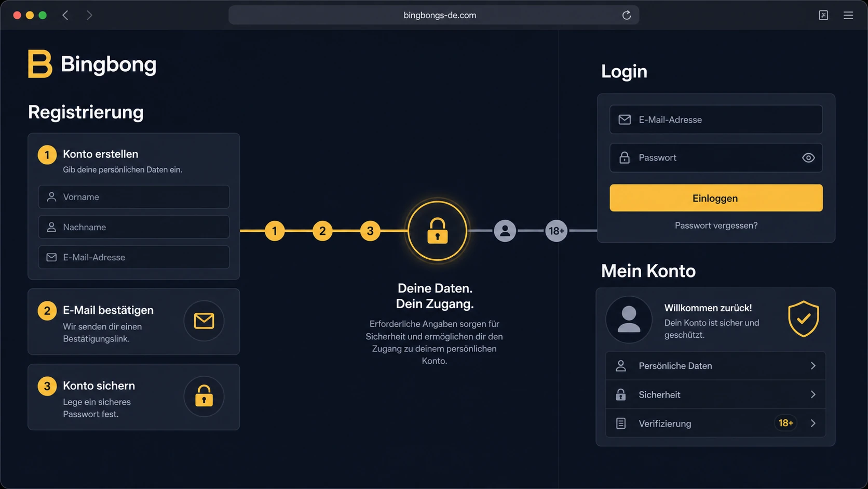Select step 2 on the progress line
Screen dimensions: 868x489
coord(322,231)
